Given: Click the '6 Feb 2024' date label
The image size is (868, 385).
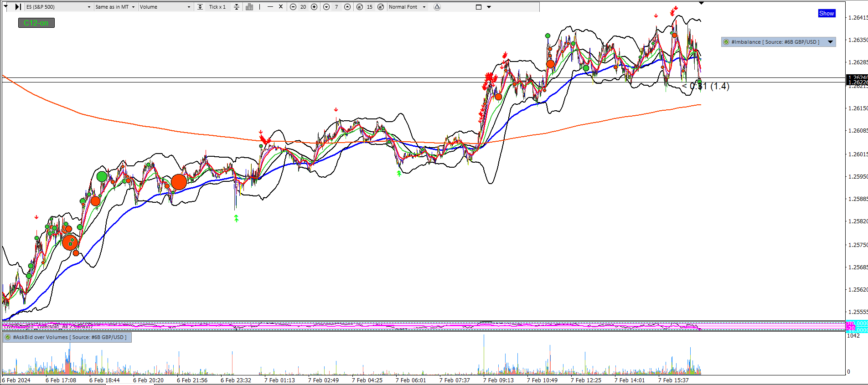Looking at the screenshot, I should [x=16, y=380].
